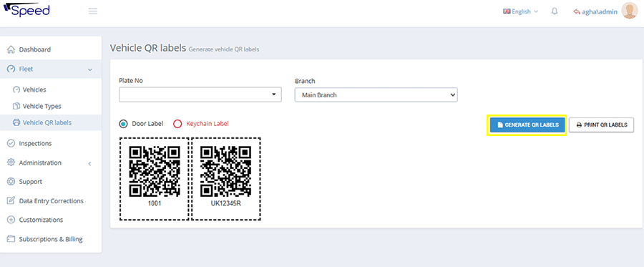The image size is (644, 267).
Task: Click the Support lifebuoy icon
Action: pyautogui.click(x=11, y=182)
